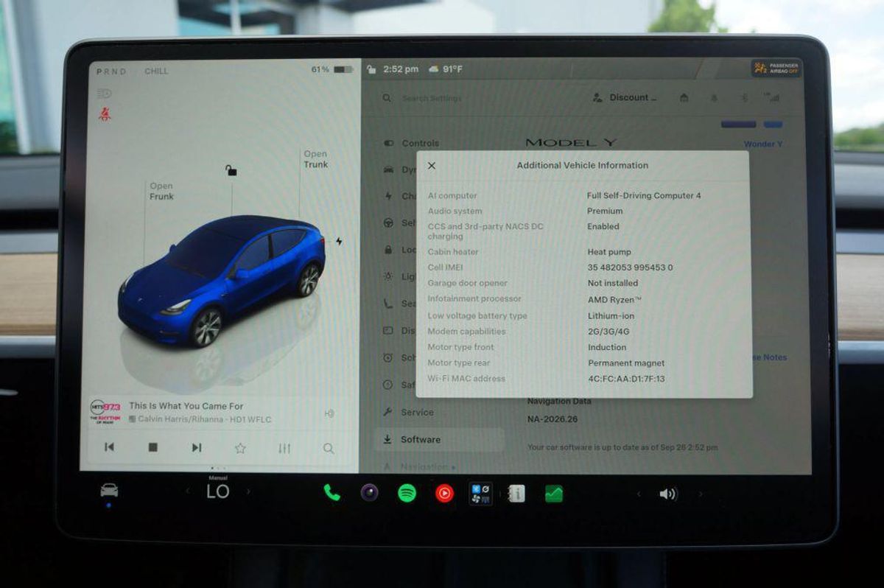The image size is (884, 588).
Task: Raise volume with right chevron
Action: pos(699,494)
